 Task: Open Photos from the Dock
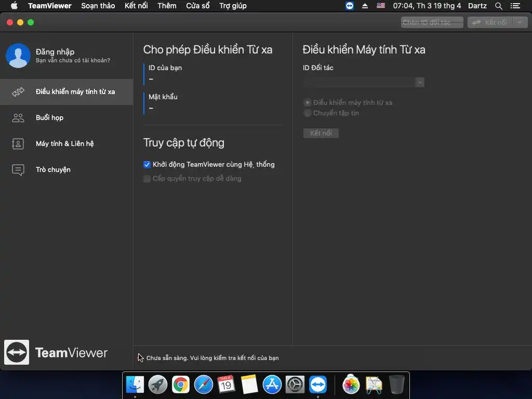tap(351, 384)
